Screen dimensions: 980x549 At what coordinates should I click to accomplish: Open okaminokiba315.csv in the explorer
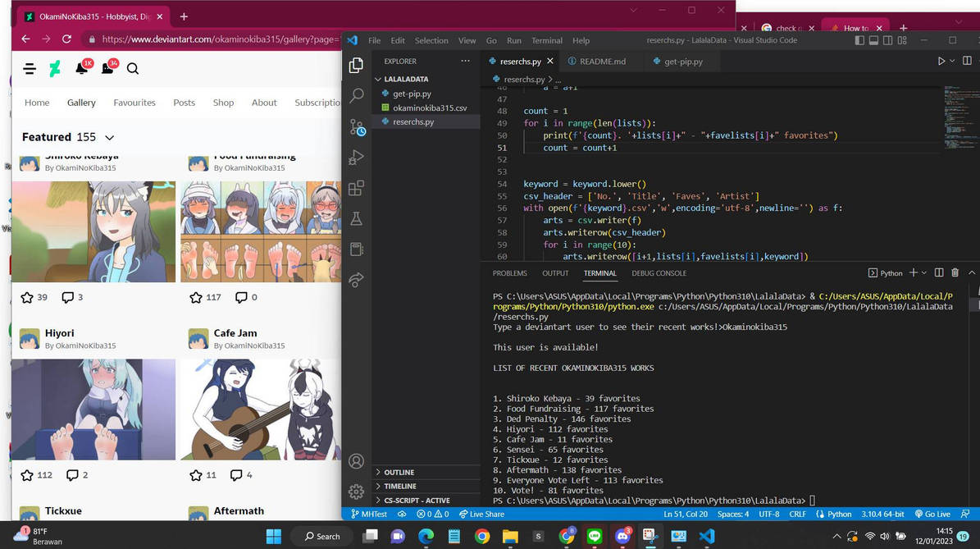(x=429, y=108)
